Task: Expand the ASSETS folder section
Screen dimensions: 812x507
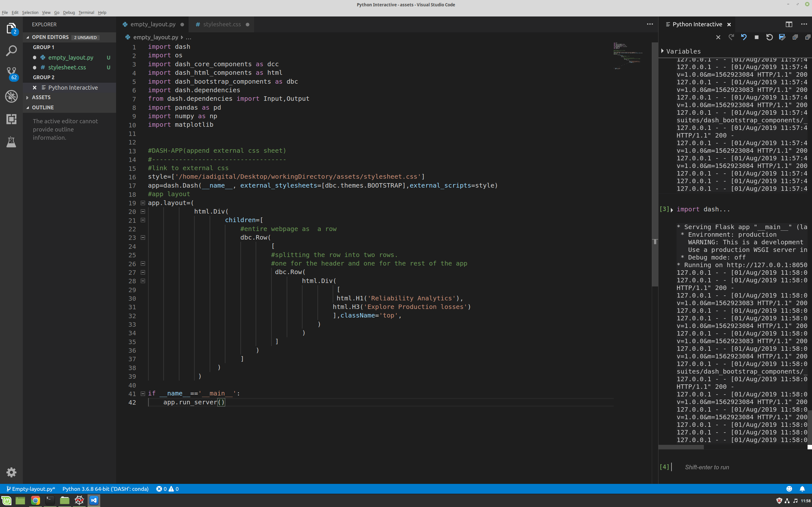Action: point(41,97)
